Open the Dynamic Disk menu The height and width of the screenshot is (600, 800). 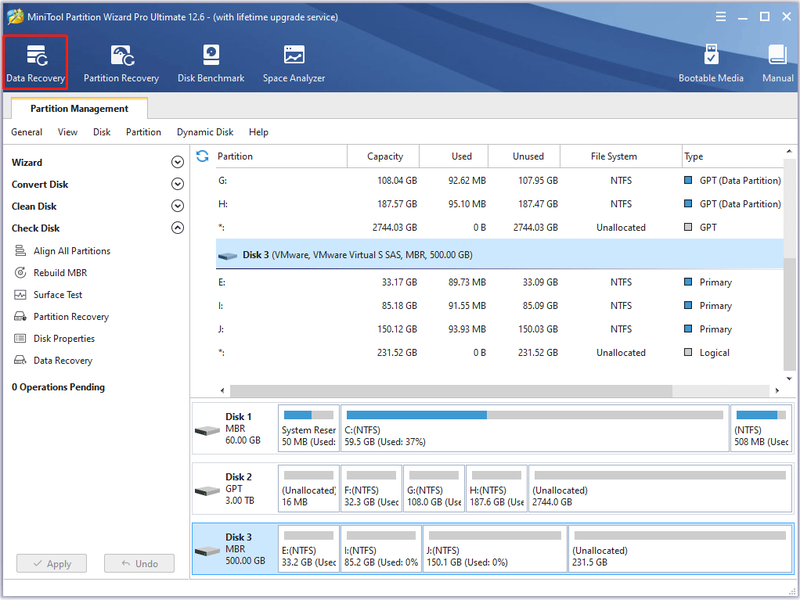(x=205, y=132)
